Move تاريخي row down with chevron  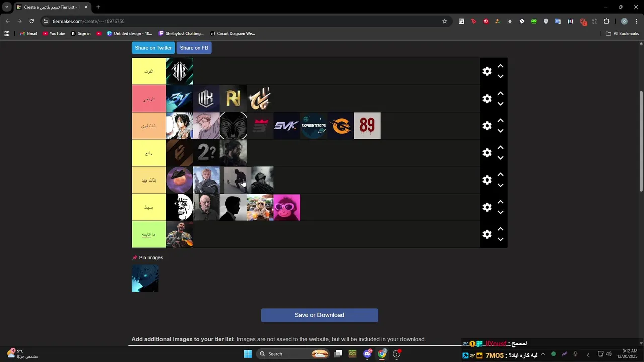point(500,104)
